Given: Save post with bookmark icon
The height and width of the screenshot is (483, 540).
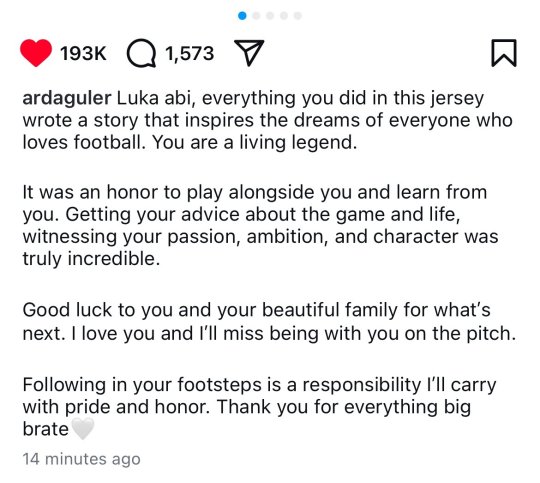Looking at the screenshot, I should (x=503, y=53).
